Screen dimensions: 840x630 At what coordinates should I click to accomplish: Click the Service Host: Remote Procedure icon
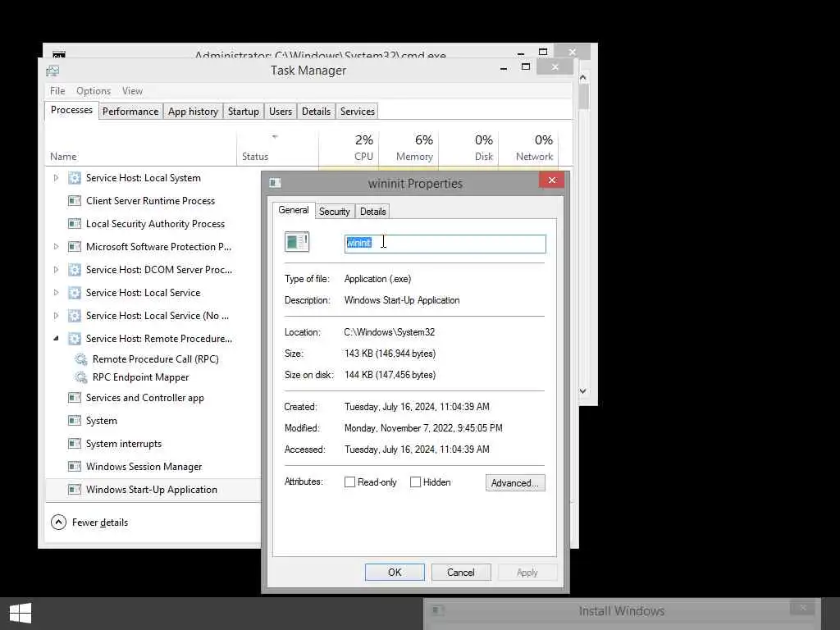pos(75,339)
